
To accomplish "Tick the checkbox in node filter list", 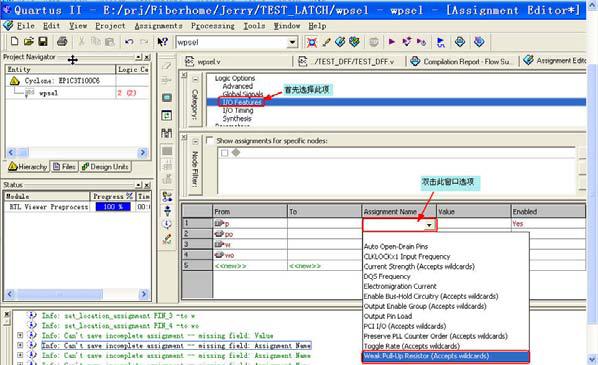I will tap(224, 153).
